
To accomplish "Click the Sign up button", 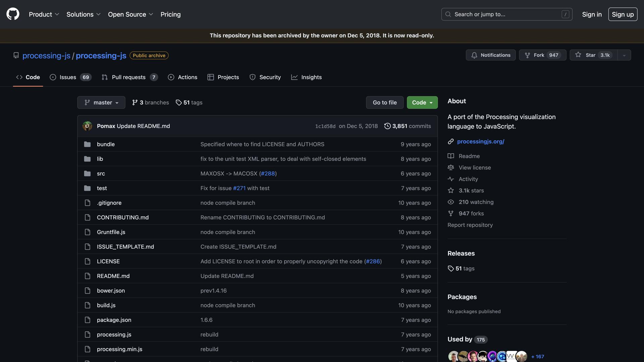I will 623,14.
